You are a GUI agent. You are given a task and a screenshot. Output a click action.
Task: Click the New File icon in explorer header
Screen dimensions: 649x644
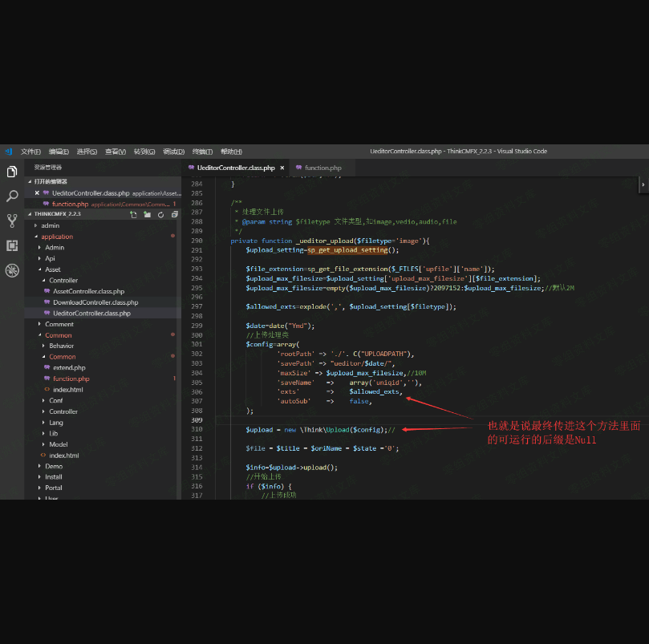click(133, 215)
